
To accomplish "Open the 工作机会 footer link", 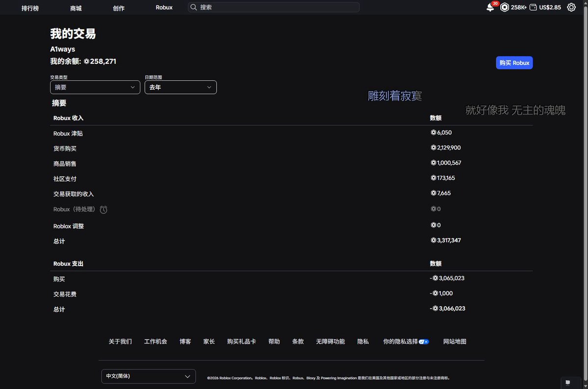I will 155,341.
